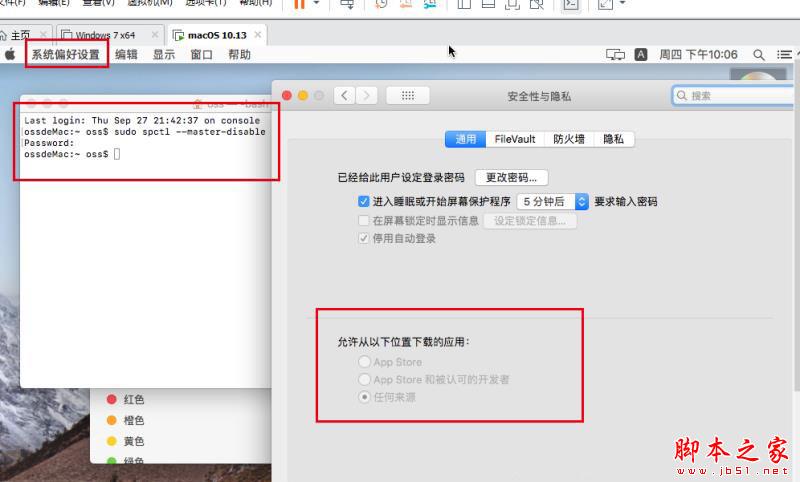Select the App Store radio option
Screen dimensions: 800x482
click(364, 362)
